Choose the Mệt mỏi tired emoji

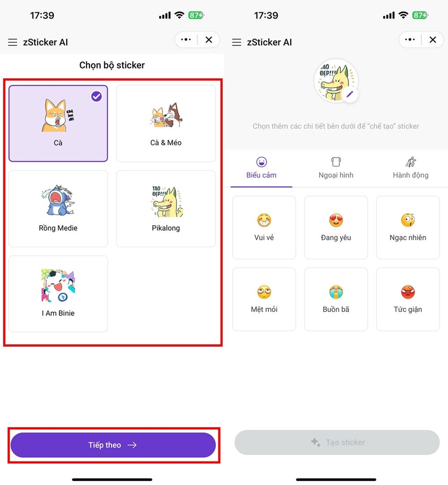pyautogui.click(x=264, y=292)
